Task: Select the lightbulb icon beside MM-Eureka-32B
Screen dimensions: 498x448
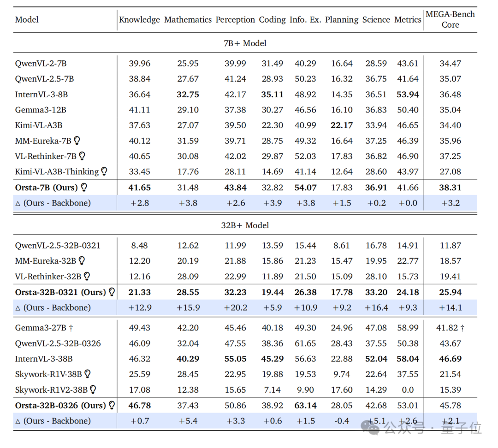Action: point(82,261)
